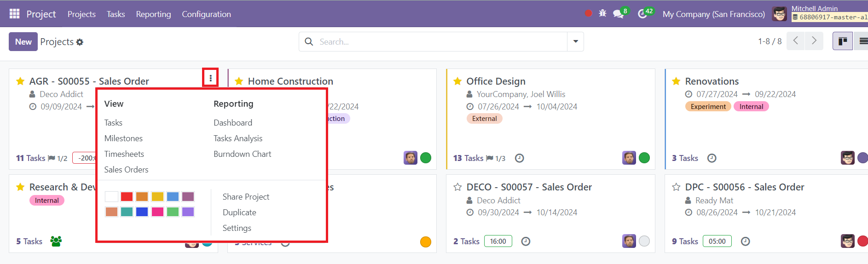Click the Projects gear settings icon
Screen dimensions: 868x264
pos(80,42)
